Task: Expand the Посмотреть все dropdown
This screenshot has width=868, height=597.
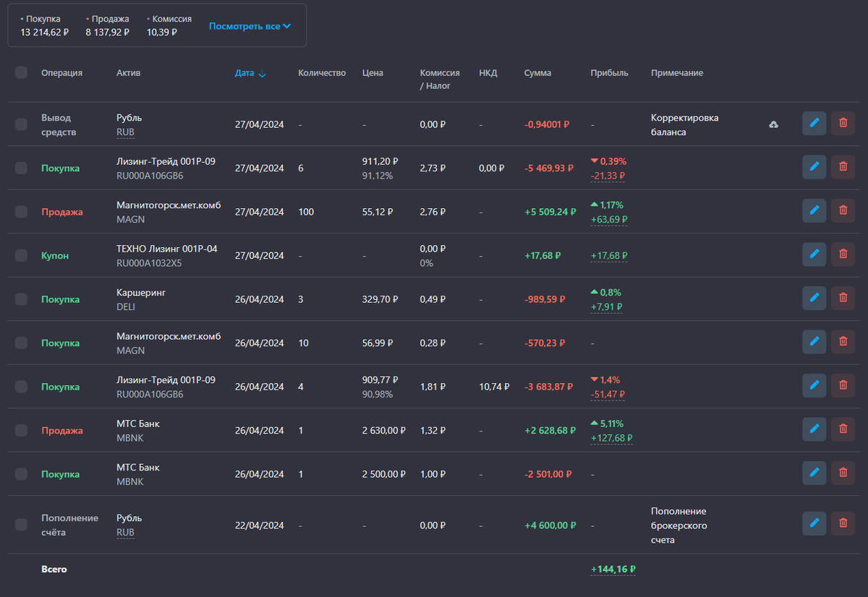Action: 250,26
